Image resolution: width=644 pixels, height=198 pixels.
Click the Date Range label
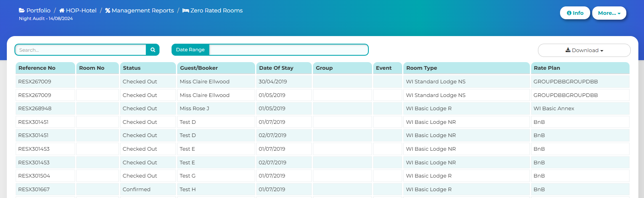190,50
